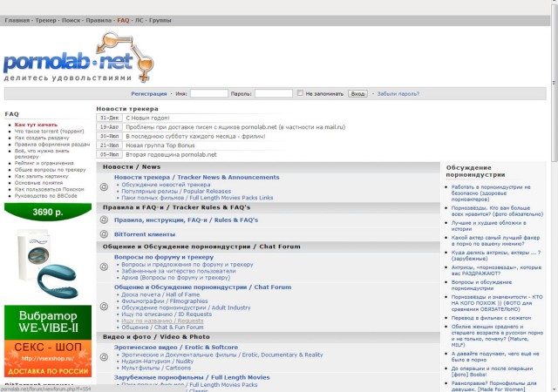Click the Регистрация link

(x=149, y=94)
